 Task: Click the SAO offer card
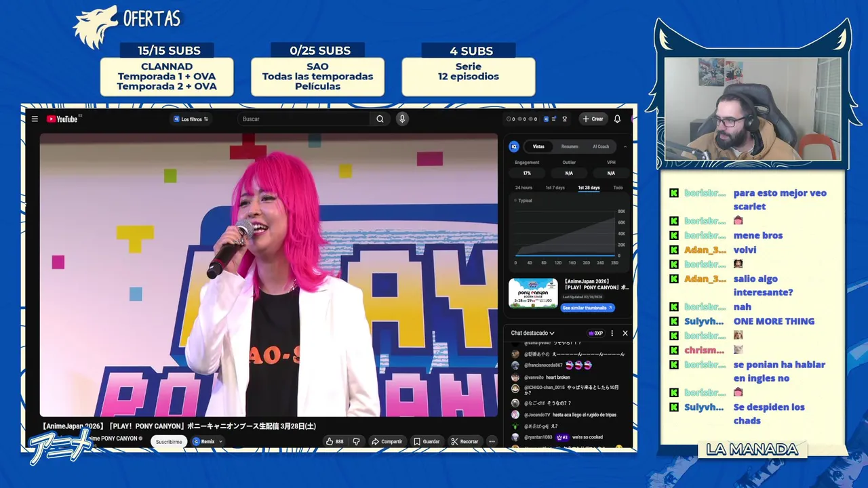[x=317, y=77]
